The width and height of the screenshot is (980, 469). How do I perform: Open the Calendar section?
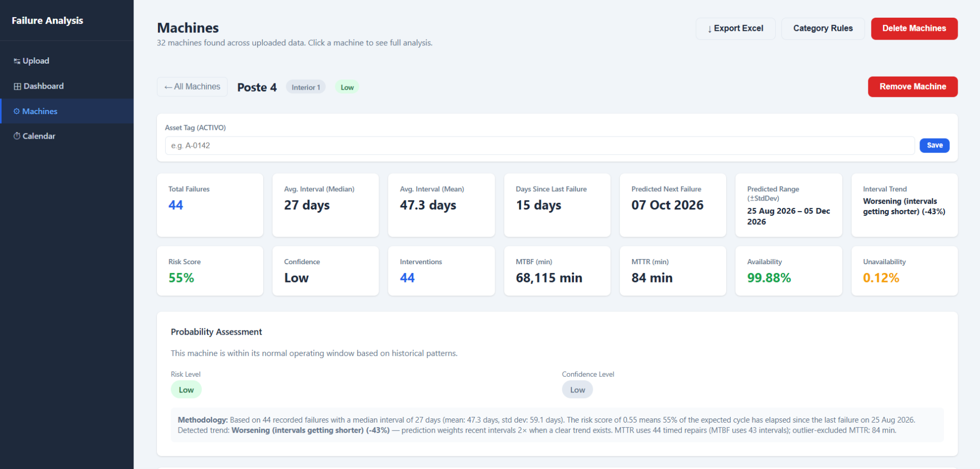(x=67, y=136)
